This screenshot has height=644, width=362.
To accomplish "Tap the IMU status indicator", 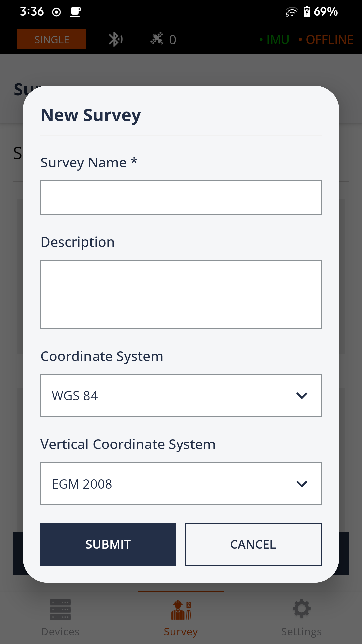I will tap(274, 40).
